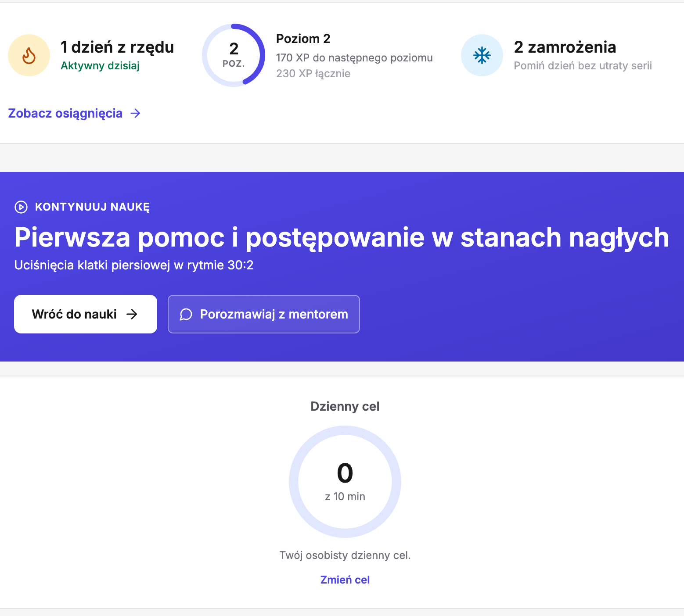
Task: Click the Zmień cel link
Action: (x=345, y=580)
